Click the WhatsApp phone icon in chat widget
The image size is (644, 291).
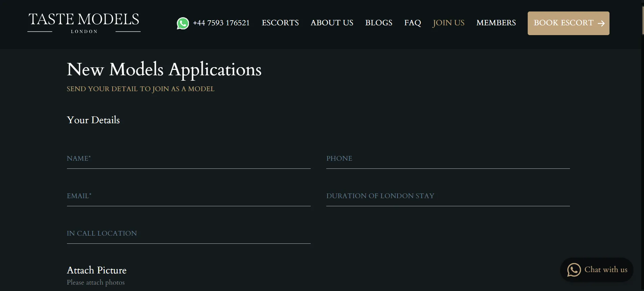coord(574,270)
